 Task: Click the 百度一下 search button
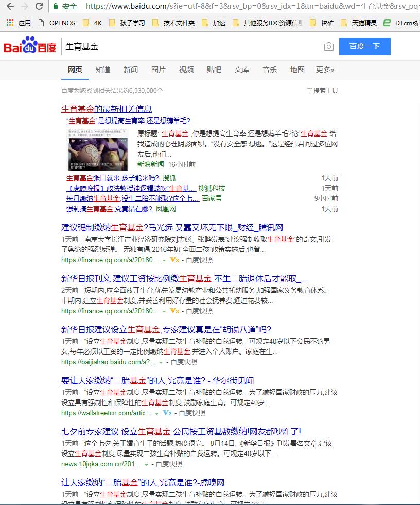point(365,46)
